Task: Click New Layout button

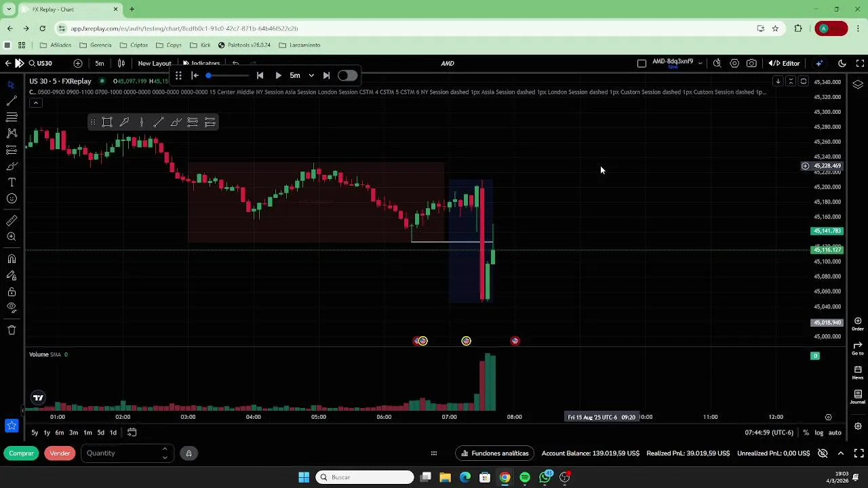Action: pos(155,63)
